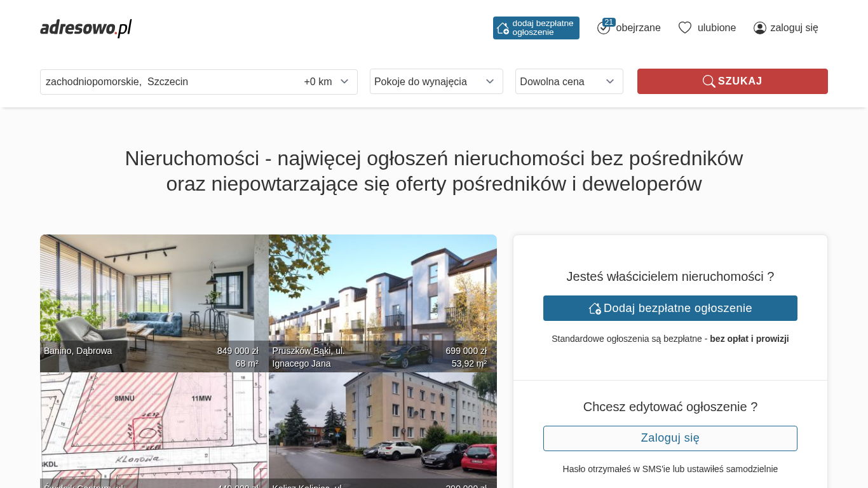Click house icon in Dodaj bezpłatne ogłoszenie panel
Image resolution: width=868 pixels, height=488 pixels.
[x=595, y=309]
